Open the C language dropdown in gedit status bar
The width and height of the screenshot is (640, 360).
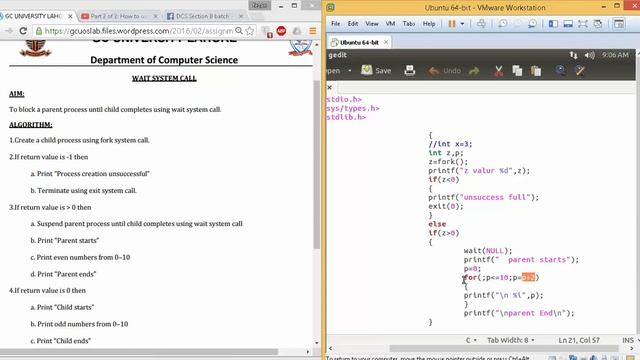pos(471,340)
